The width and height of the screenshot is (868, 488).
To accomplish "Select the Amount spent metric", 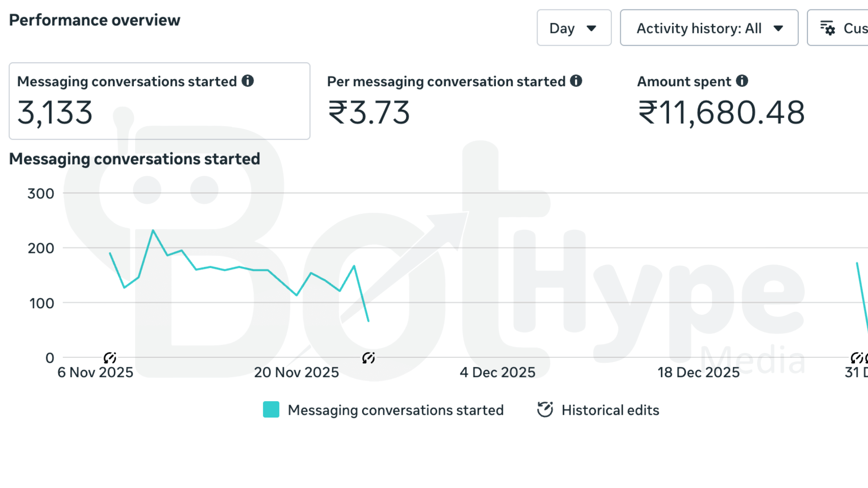I will 721,101.
